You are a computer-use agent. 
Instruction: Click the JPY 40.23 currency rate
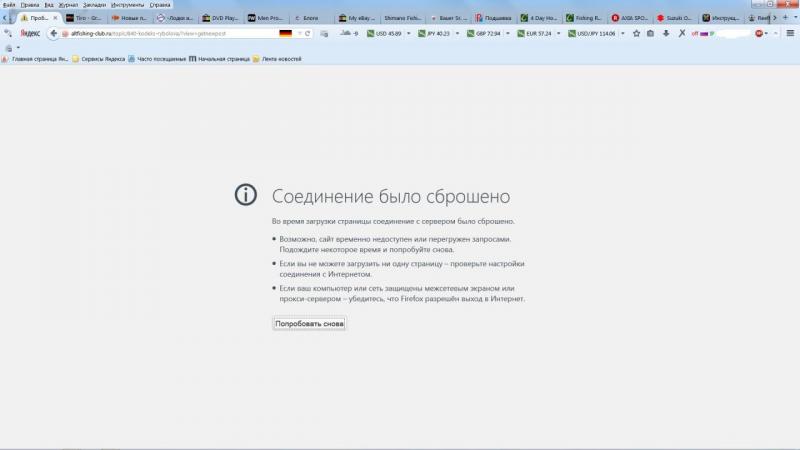[434, 33]
